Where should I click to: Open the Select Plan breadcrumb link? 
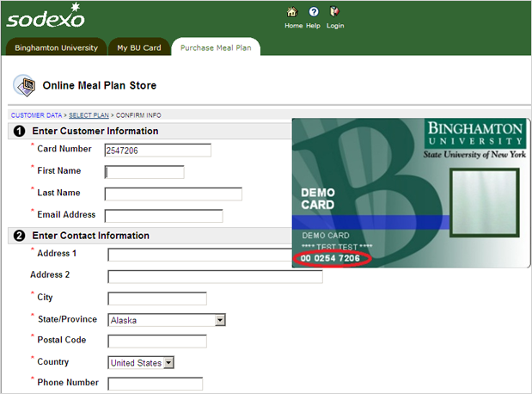pos(89,115)
